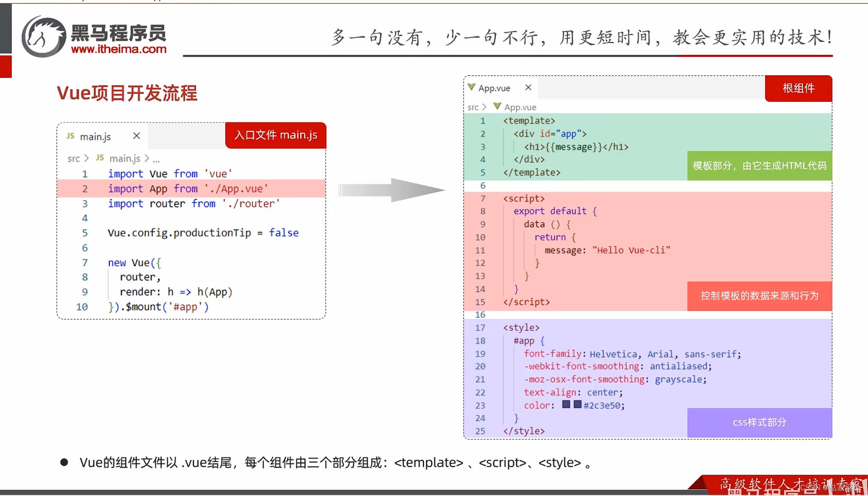Viewport: 868px width, 496px height.
Task: Click the Vue logo on the App.vue tab
Action: 471,88
